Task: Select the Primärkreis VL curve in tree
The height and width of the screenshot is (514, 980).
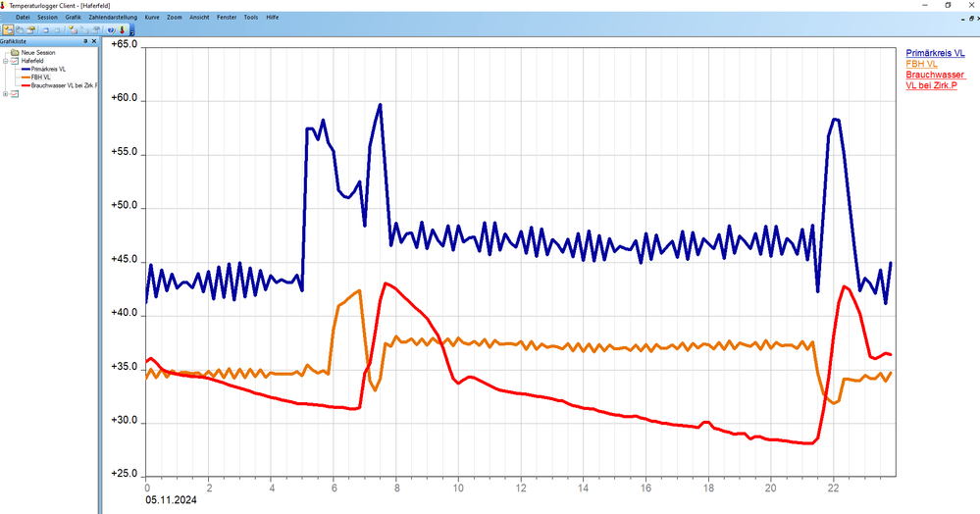Action: (48, 69)
